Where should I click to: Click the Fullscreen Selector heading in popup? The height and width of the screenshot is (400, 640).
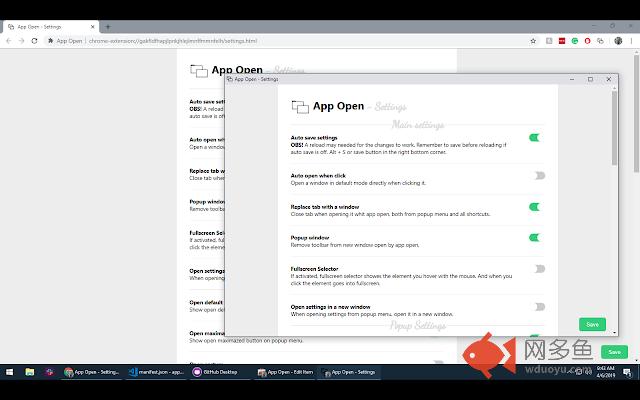click(x=314, y=269)
